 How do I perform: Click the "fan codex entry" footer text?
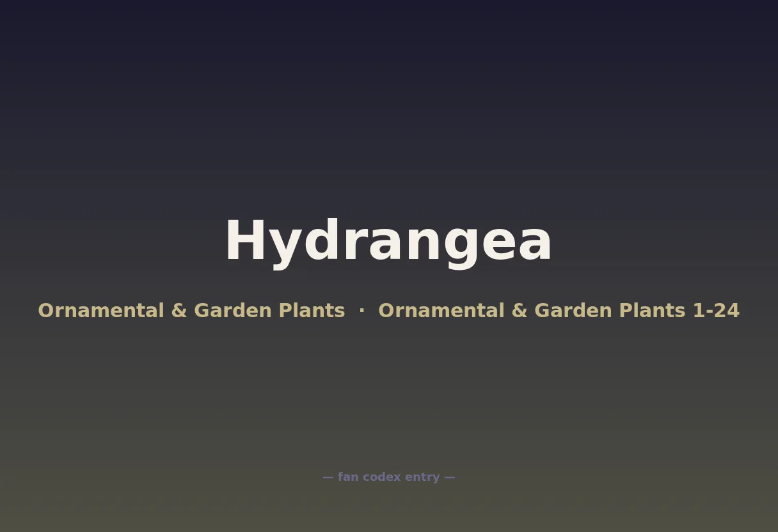pyautogui.click(x=388, y=477)
